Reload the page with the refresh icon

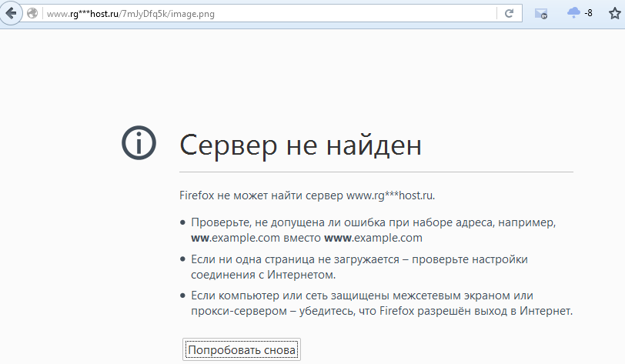[509, 14]
